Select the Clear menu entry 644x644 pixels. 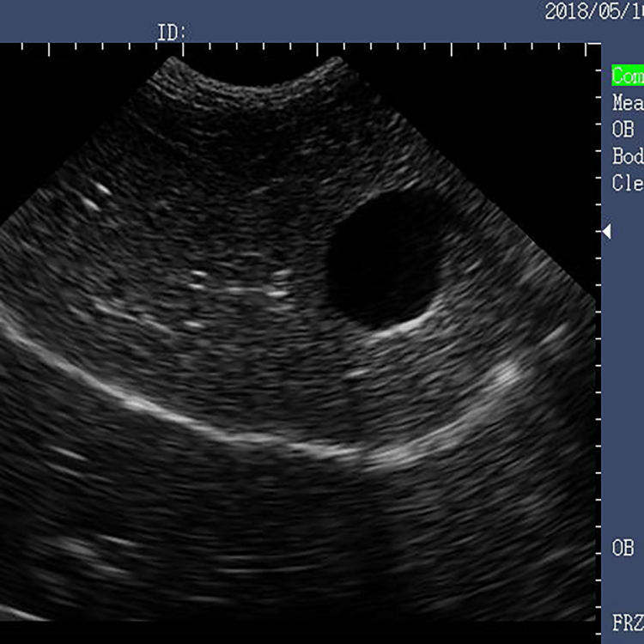pos(628,183)
